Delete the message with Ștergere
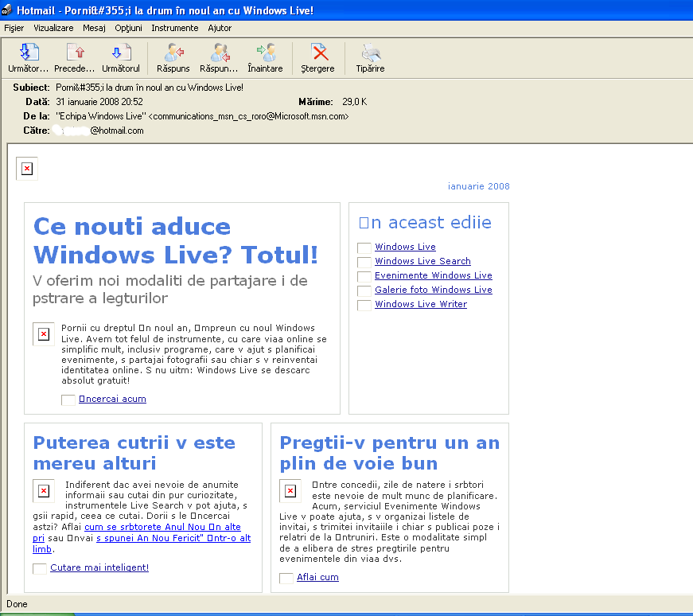The height and width of the screenshot is (616, 693). [x=317, y=58]
